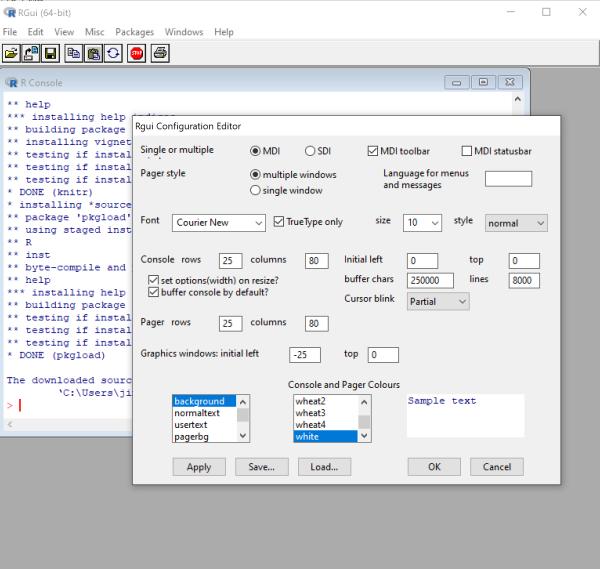The image size is (600, 569).
Task: Click the Load workspace toolbar icon
Action: click(x=31, y=53)
